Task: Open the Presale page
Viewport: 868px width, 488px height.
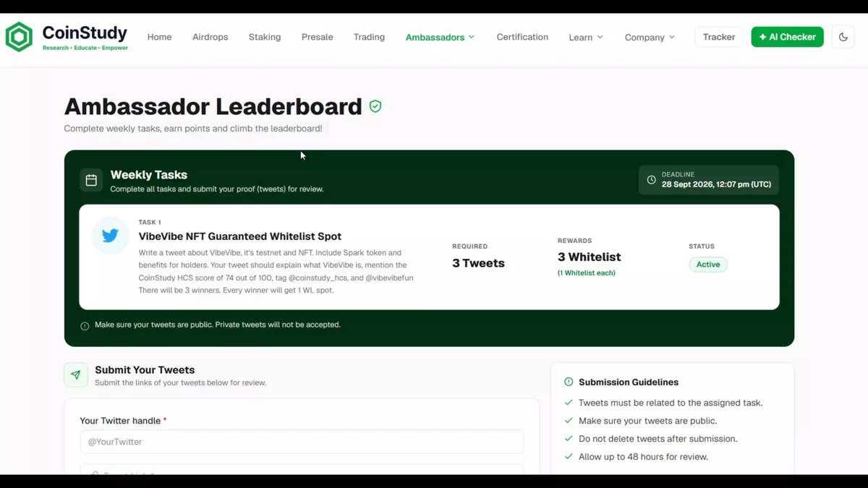Action: pyautogui.click(x=318, y=37)
